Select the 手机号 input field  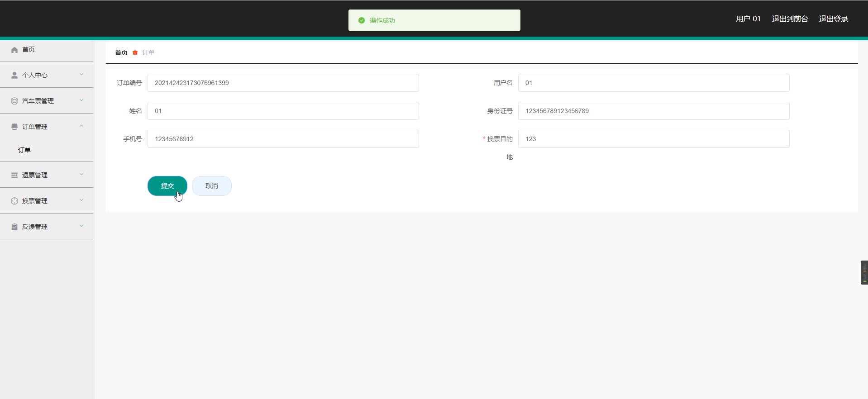click(x=283, y=139)
